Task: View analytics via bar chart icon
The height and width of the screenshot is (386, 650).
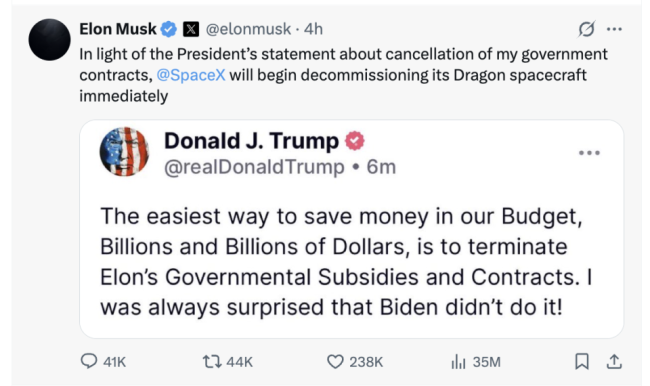Action: point(458,362)
